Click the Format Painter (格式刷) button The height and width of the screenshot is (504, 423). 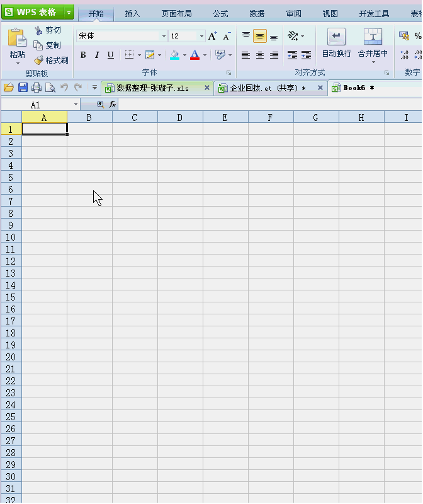tap(50, 60)
